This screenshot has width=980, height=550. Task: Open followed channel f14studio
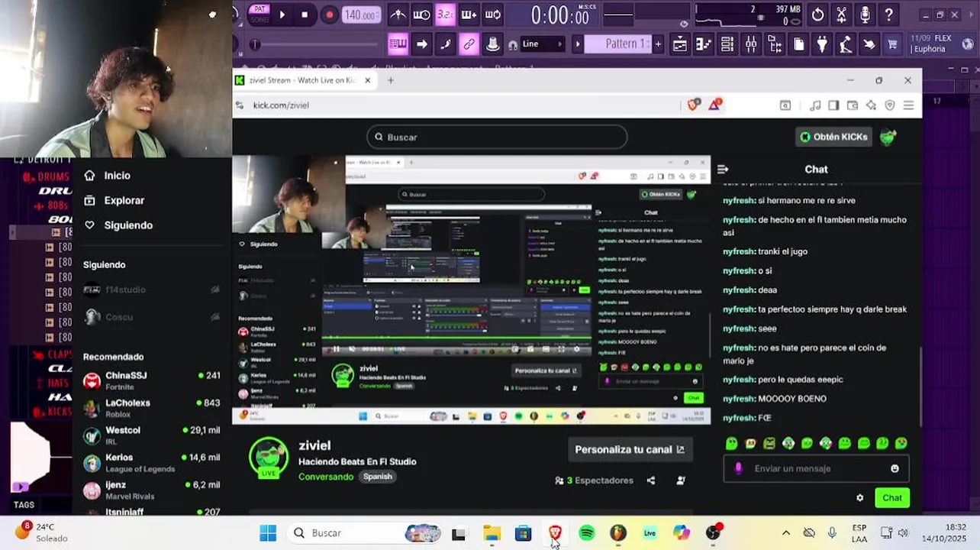[151, 290]
